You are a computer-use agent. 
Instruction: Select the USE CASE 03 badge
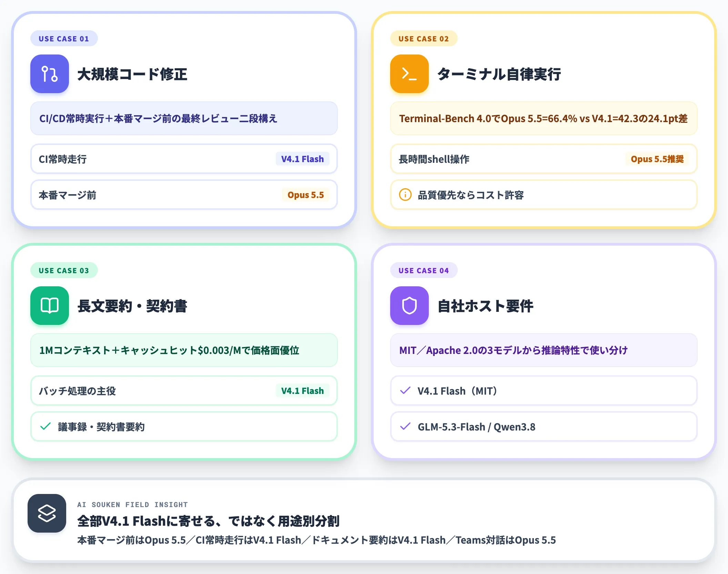coord(64,270)
